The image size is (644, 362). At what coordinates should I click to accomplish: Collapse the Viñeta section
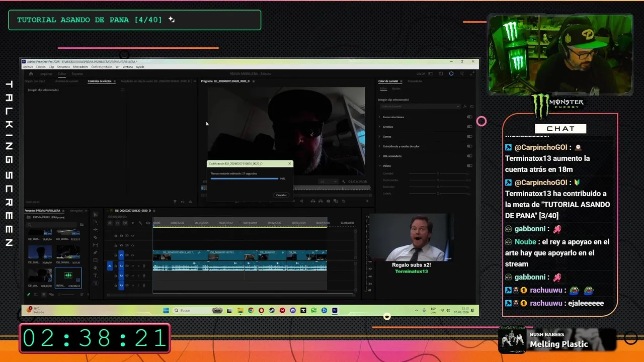click(379, 165)
